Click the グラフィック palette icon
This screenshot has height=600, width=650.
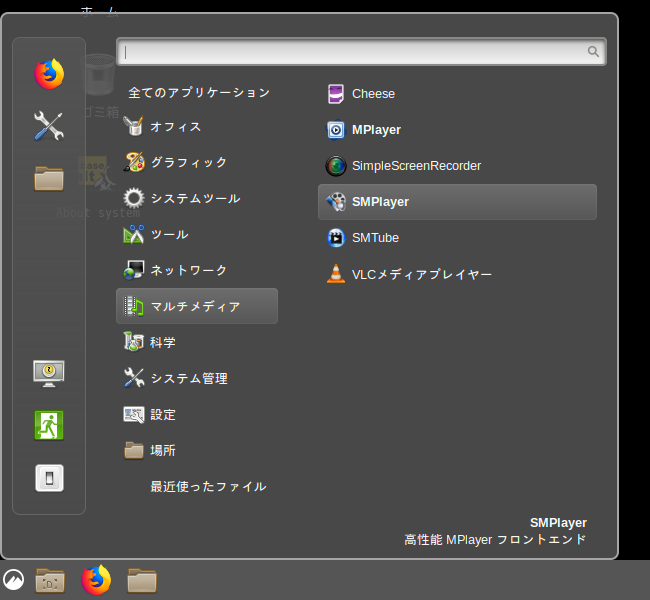coord(134,162)
